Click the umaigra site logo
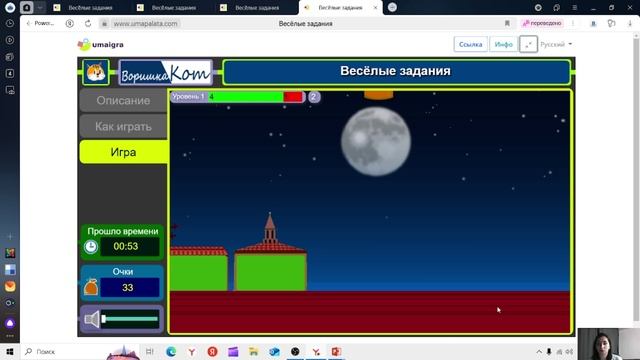Screen dimensions: 640x360 pos(100,44)
